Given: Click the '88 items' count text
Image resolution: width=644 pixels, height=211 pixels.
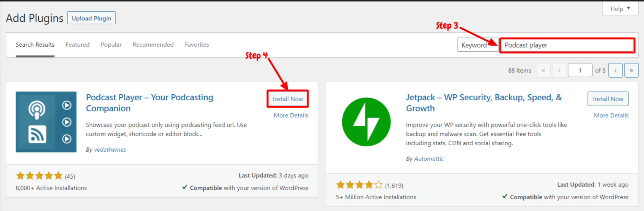Looking at the screenshot, I should pyautogui.click(x=520, y=70).
